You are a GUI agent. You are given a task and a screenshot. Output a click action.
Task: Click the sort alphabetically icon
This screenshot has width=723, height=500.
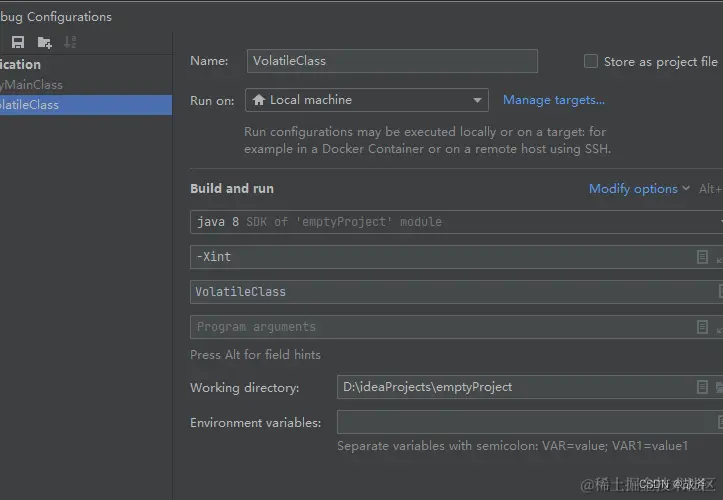(70, 42)
